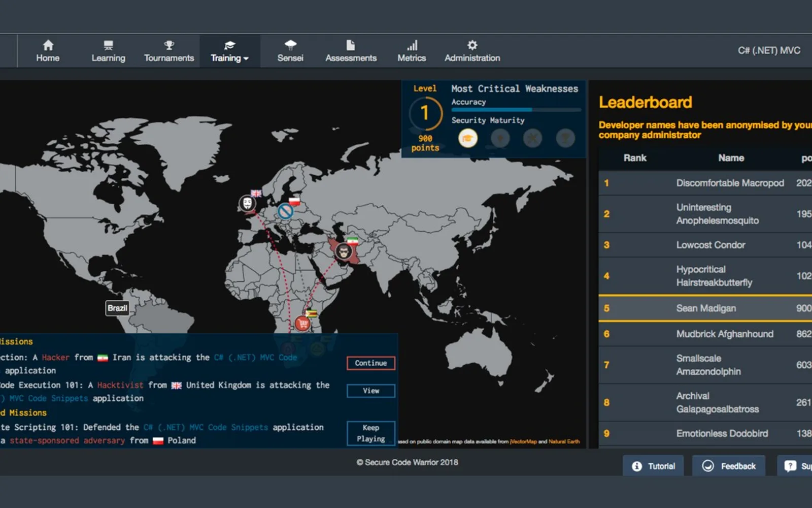Open the Sensei section

[x=290, y=51]
